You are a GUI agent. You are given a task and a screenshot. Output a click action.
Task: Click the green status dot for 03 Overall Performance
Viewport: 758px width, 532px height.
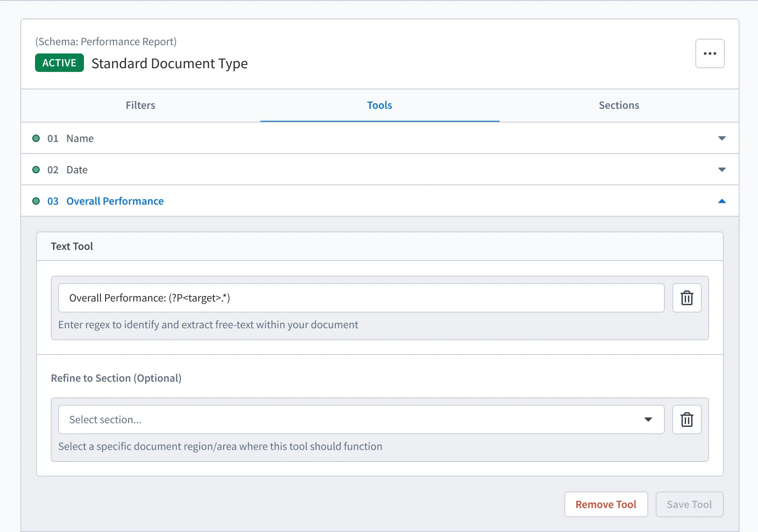tap(36, 201)
